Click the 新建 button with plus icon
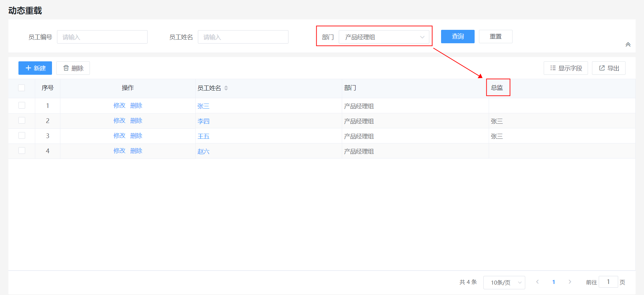The height and width of the screenshot is (295, 644). (35, 68)
